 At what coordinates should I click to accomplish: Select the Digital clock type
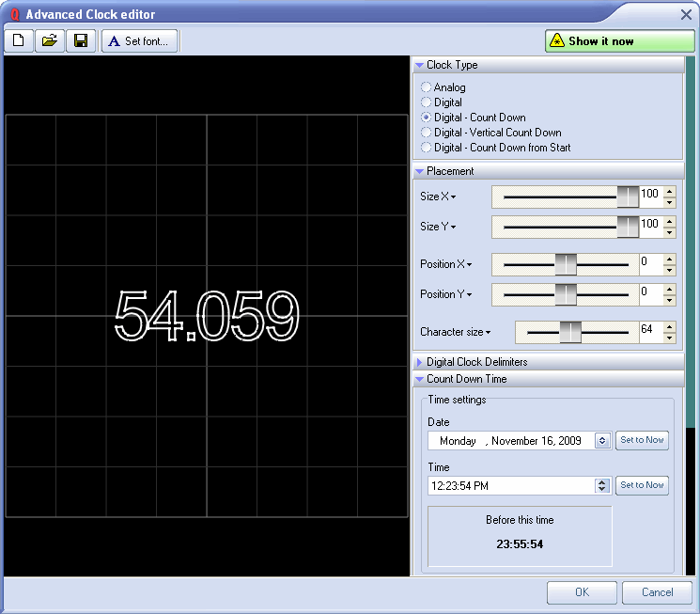(x=427, y=102)
